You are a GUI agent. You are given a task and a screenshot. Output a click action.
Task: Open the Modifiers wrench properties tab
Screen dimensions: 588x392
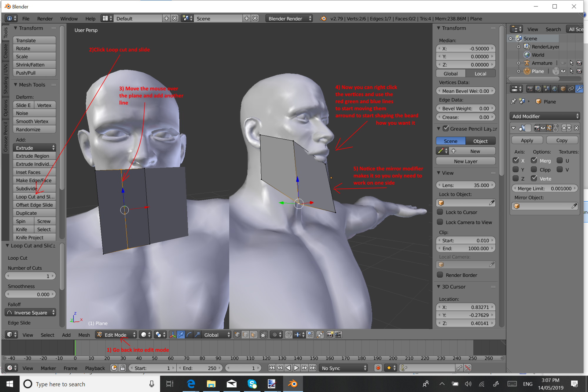point(579,89)
